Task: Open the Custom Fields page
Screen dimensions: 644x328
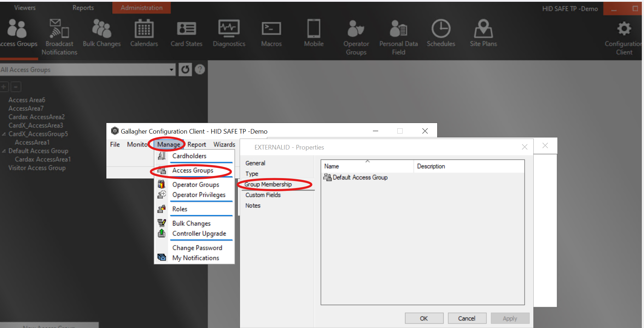Action: 263,195
